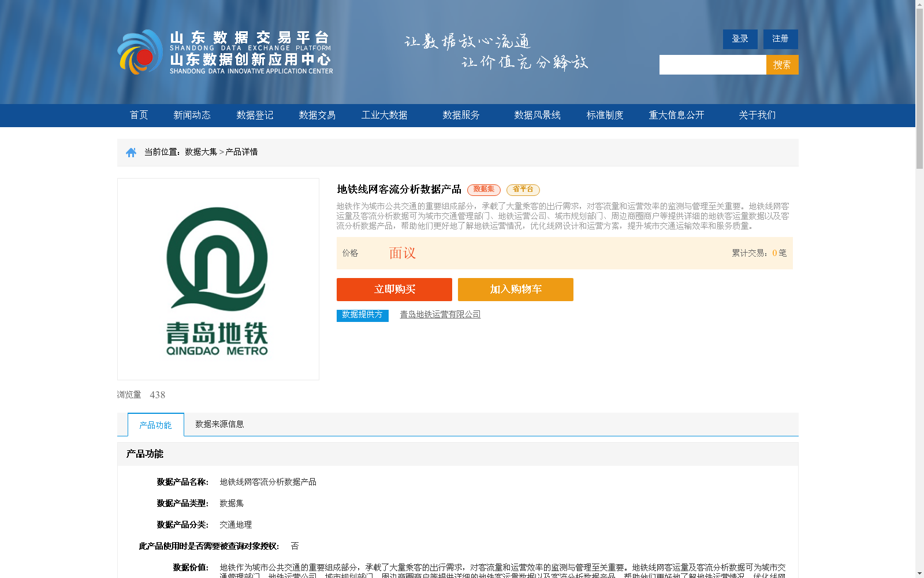This screenshot has height=578, width=924.
Task: Click the 注册 register button
Action: point(781,39)
